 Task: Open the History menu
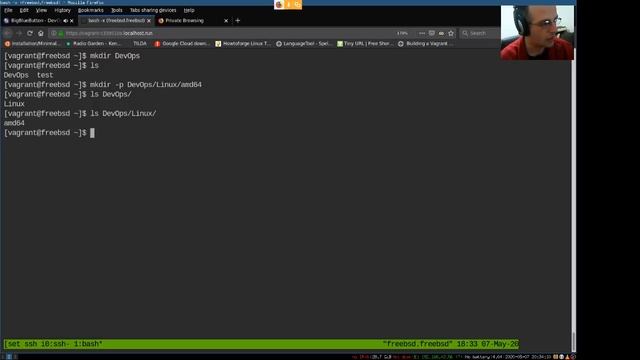click(62, 10)
